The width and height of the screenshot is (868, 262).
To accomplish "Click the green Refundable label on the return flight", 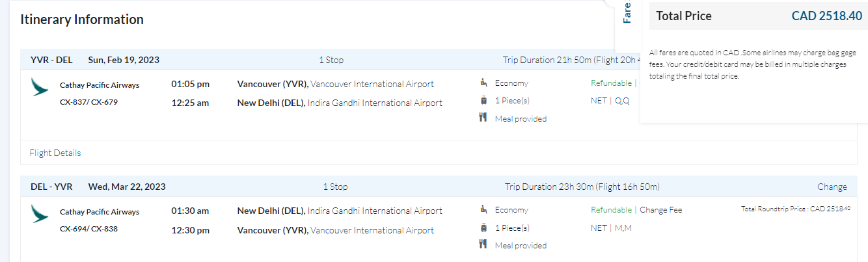I will pyautogui.click(x=611, y=210).
